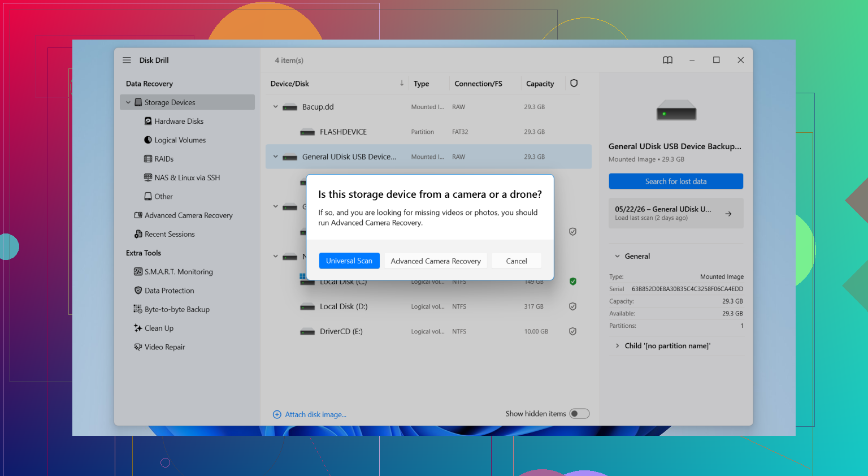Viewport: 868px width, 476px height.
Task: Click the shield column header icon
Action: tap(574, 83)
